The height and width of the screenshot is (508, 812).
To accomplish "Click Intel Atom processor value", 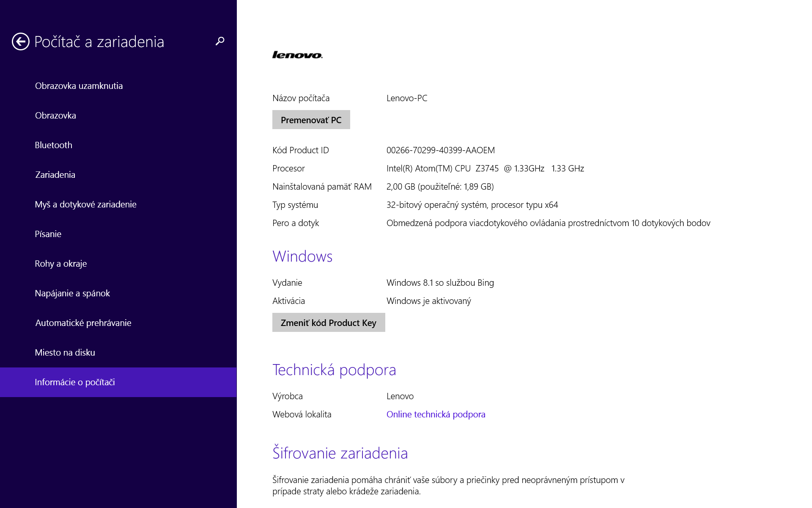I will [x=485, y=168].
